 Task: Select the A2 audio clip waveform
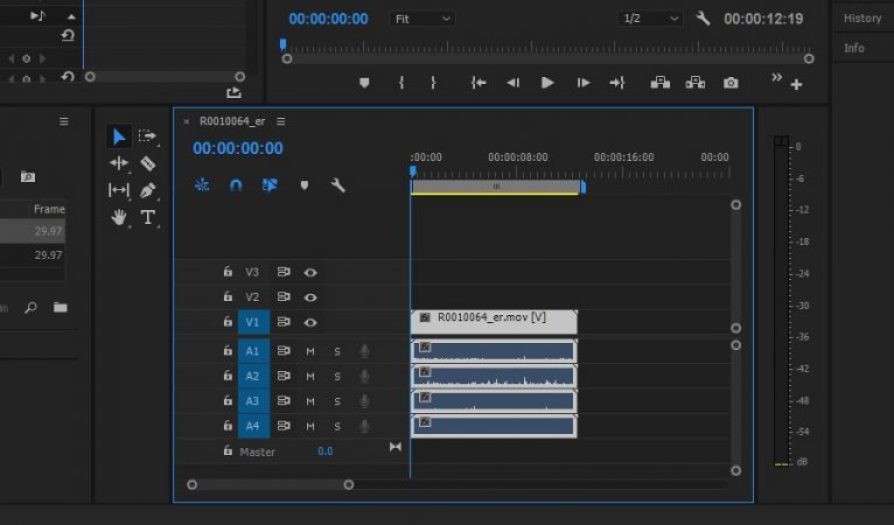coord(494,376)
